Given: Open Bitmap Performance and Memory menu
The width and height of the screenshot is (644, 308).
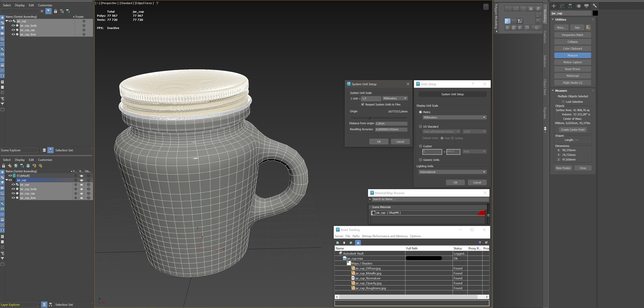Looking at the screenshot, I should [385, 236].
